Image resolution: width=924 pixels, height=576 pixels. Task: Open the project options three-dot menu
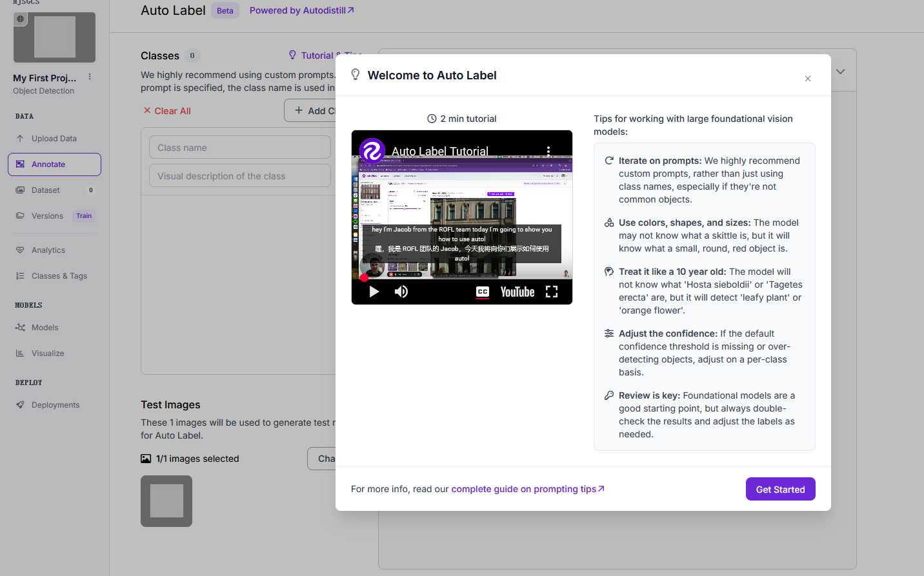[90, 77]
